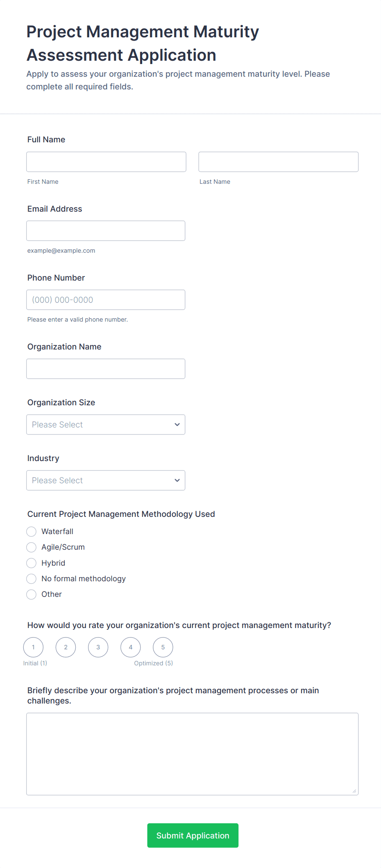
Task: Pick 'No formal methodology' option
Action: (31, 578)
